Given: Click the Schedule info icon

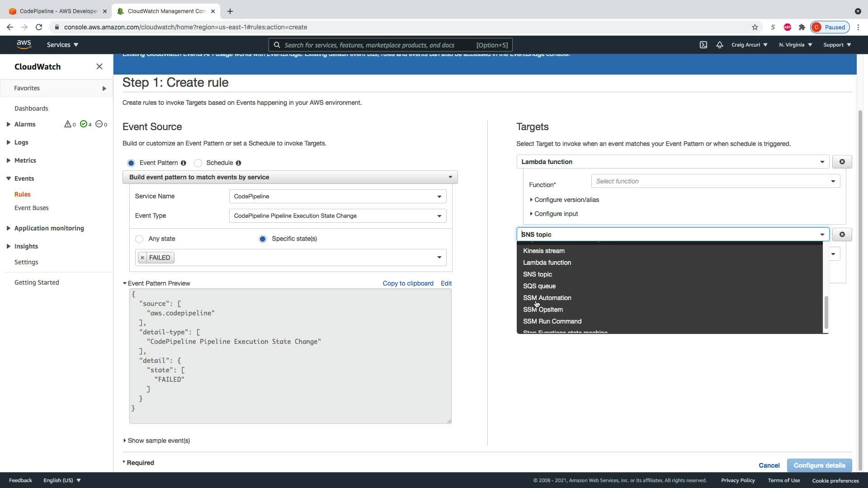Looking at the screenshot, I should pyautogui.click(x=238, y=163).
